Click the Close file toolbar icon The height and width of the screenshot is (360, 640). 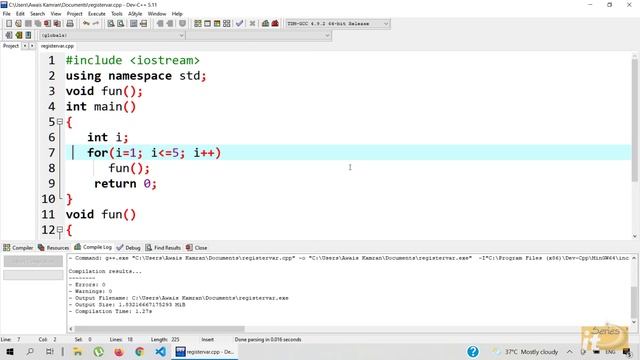[x=48, y=24]
